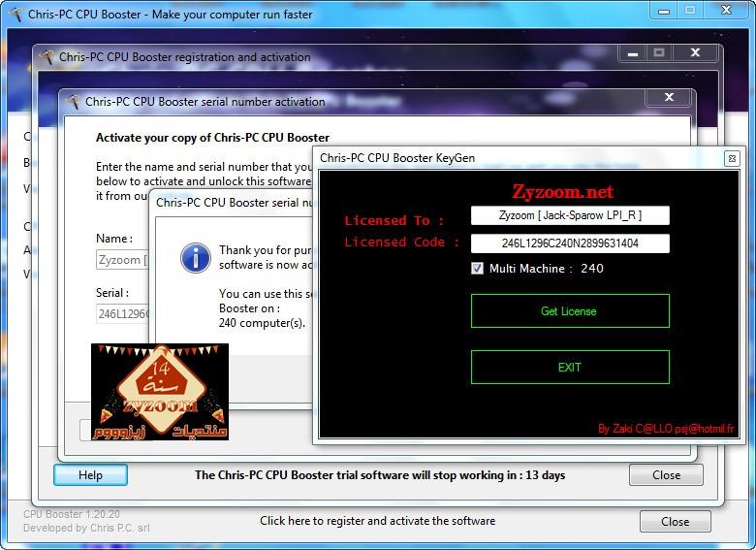The image size is (756, 550).
Task: Click the serial activation window title icon
Action: point(73,102)
